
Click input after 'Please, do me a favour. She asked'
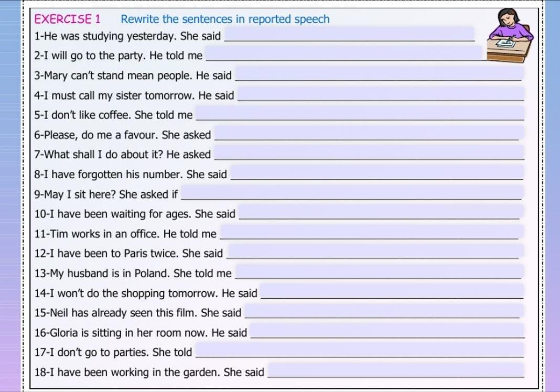369,133
